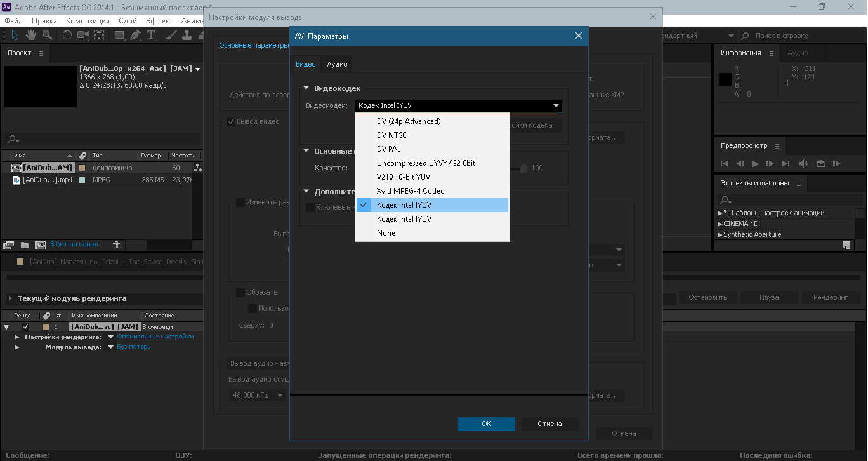This screenshot has width=868, height=461.
Task: Switch to Аудио tab in AVI Параметры
Action: pyautogui.click(x=337, y=64)
